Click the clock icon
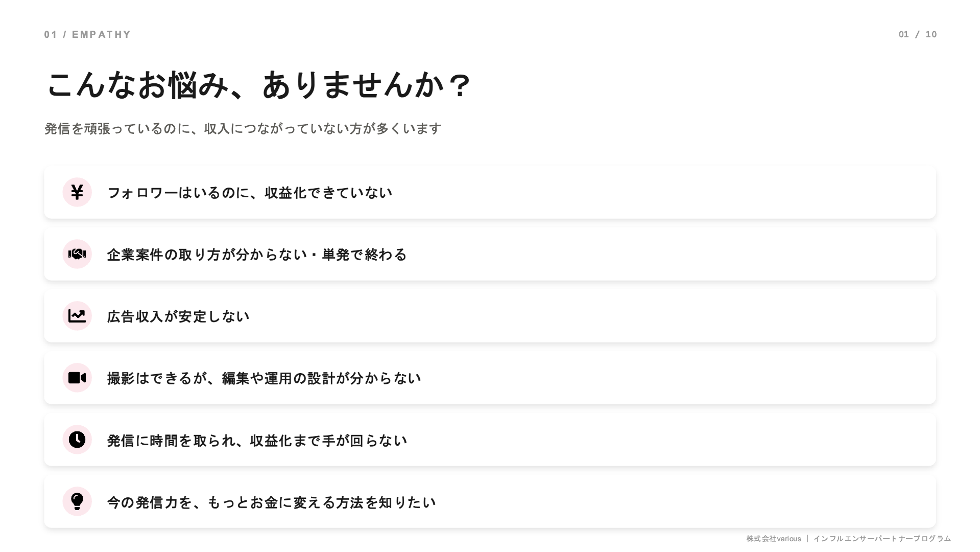Image resolution: width=980 pixels, height=552 pixels. [x=77, y=440]
